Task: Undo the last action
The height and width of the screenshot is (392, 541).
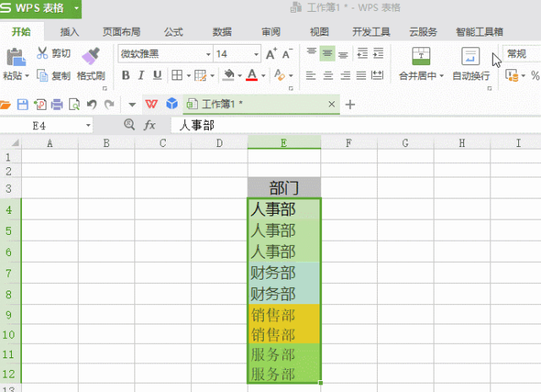Action: point(92,104)
